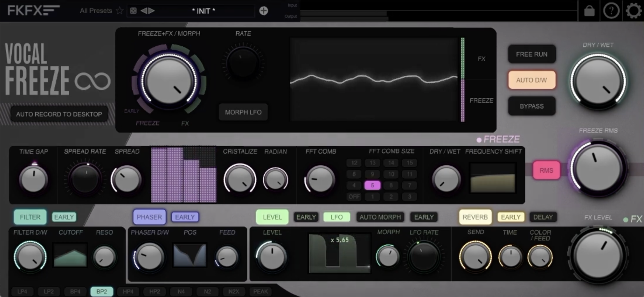The image size is (644, 297).
Task: Select the LP4 filter type
Action: (22, 292)
